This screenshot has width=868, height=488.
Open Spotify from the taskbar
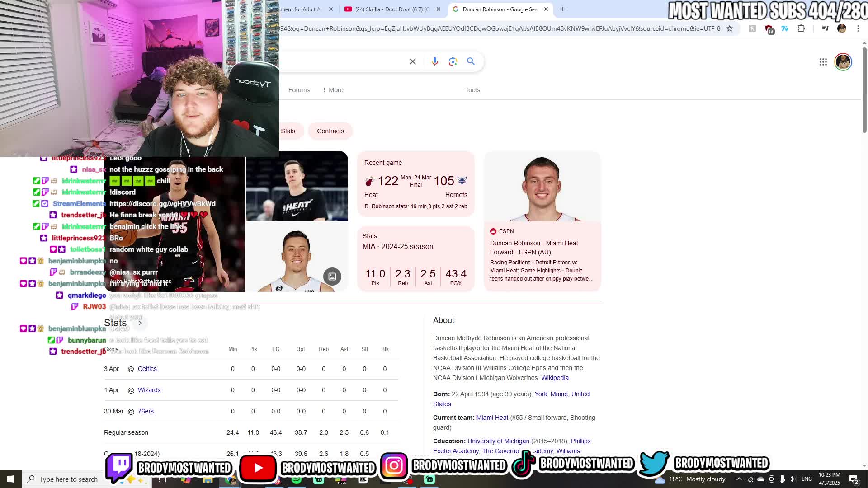click(x=297, y=479)
